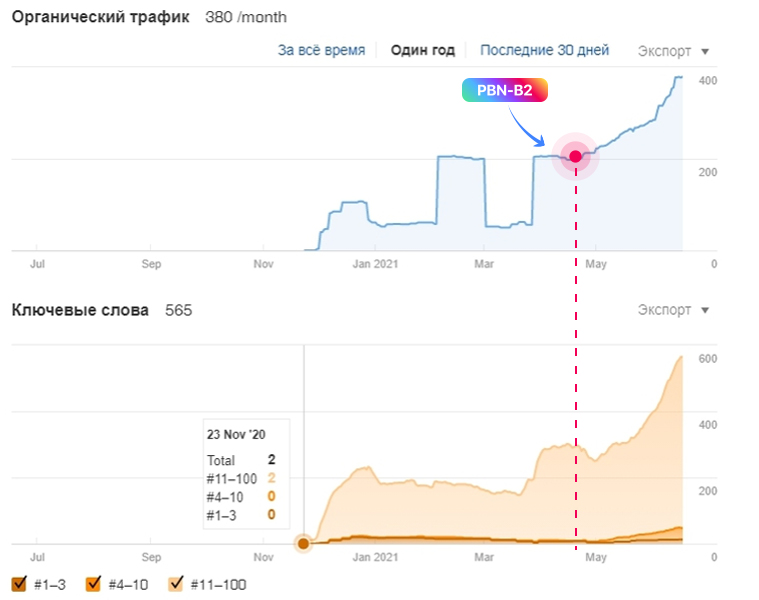Open the Экспорт dropdown for keywords chart
The height and width of the screenshot is (600, 759).
pos(673,310)
